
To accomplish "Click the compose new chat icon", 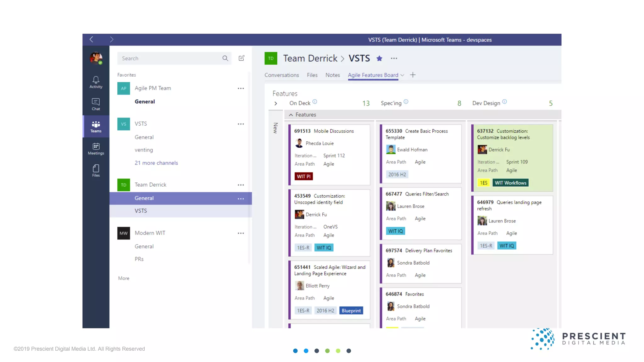I will tap(241, 58).
